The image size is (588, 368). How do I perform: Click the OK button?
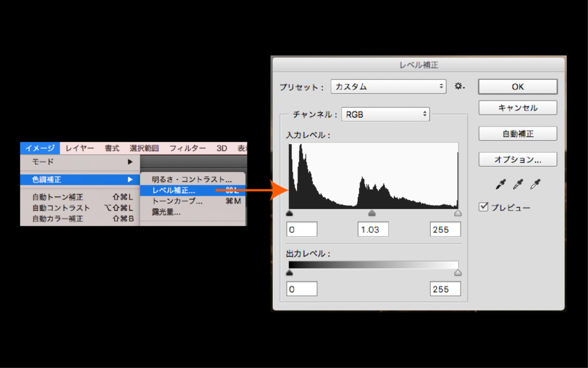517,86
